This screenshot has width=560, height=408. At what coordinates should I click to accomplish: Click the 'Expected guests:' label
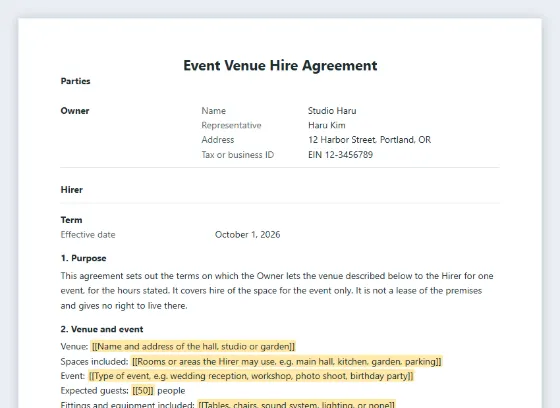94,391
